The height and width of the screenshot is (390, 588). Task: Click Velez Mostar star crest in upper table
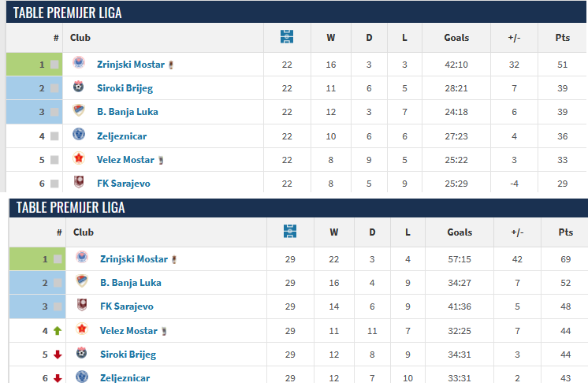[79, 158]
